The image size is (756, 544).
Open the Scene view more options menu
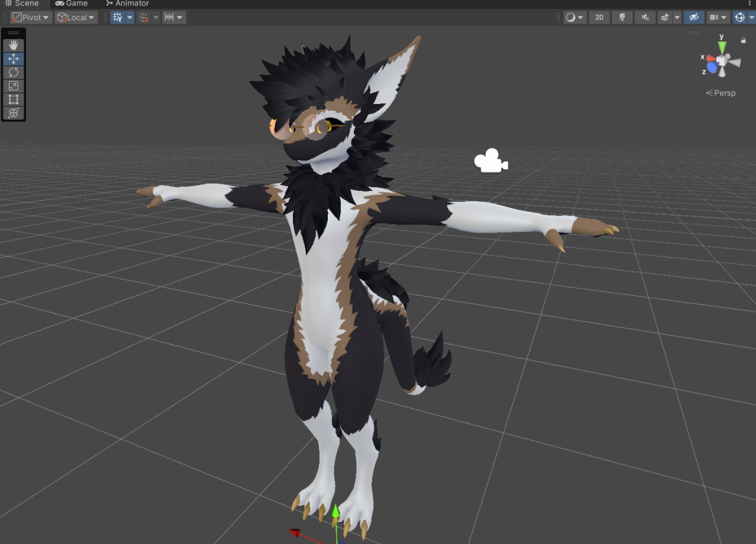pyautogui.click(x=750, y=4)
